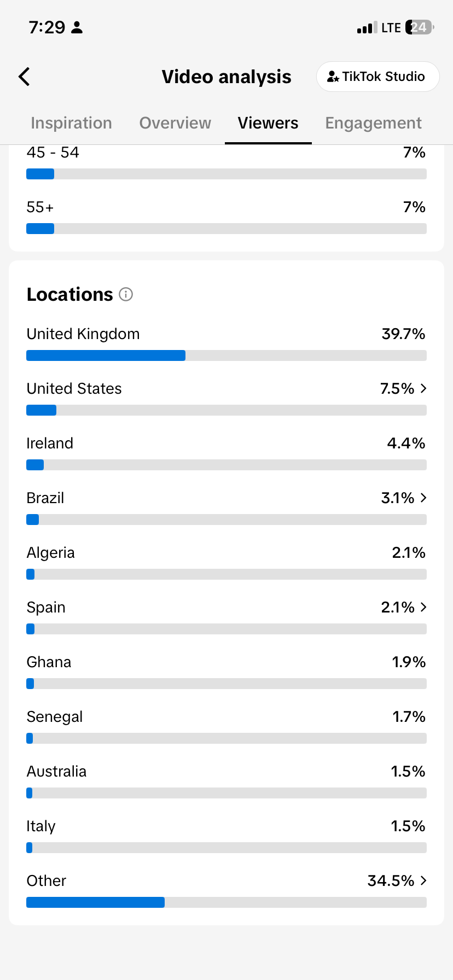The height and width of the screenshot is (980, 453).
Task: Tap the back arrow icon
Action: pyautogui.click(x=24, y=77)
